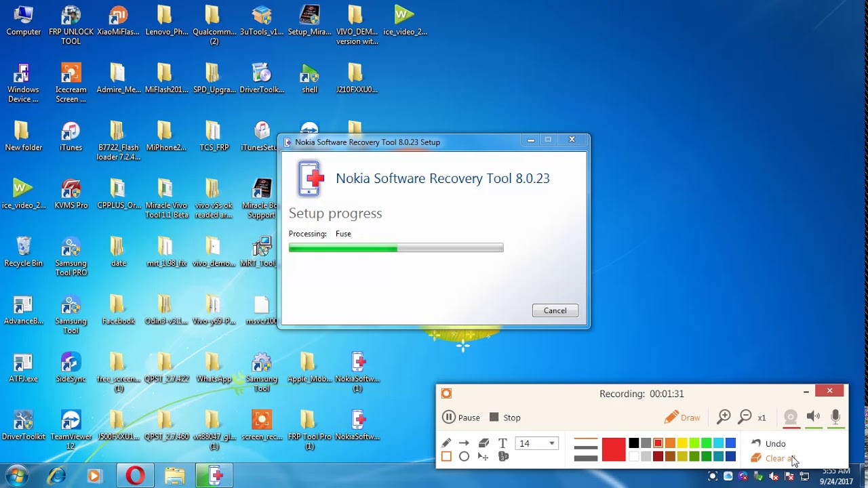Viewport: 868px width, 488px height.
Task: Click Clear all in drawing panel
Action: click(771, 458)
